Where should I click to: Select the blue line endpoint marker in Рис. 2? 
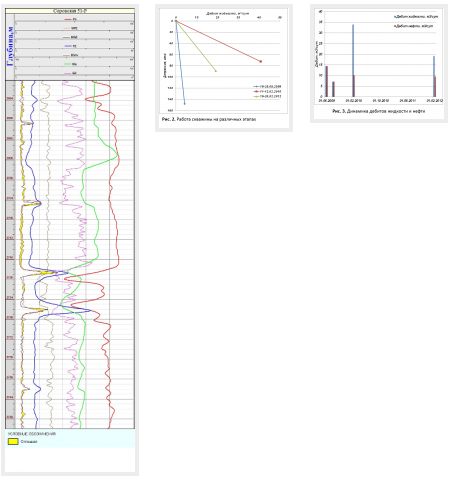(x=185, y=104)
